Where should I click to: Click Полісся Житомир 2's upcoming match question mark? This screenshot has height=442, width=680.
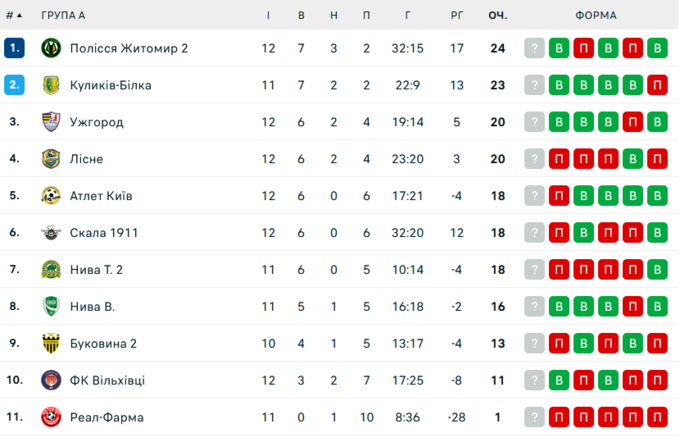(535, 48)
